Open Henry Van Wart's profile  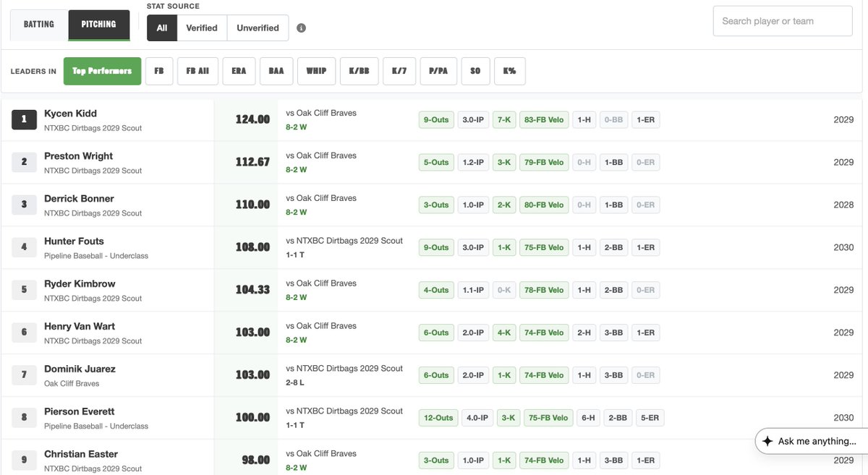pos(80,327)
